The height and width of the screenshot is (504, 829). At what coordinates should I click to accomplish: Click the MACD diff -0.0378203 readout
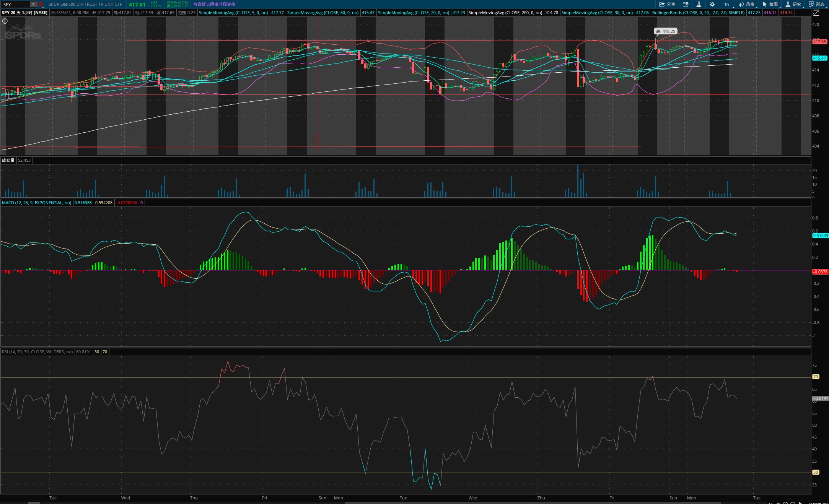point(126,203)
